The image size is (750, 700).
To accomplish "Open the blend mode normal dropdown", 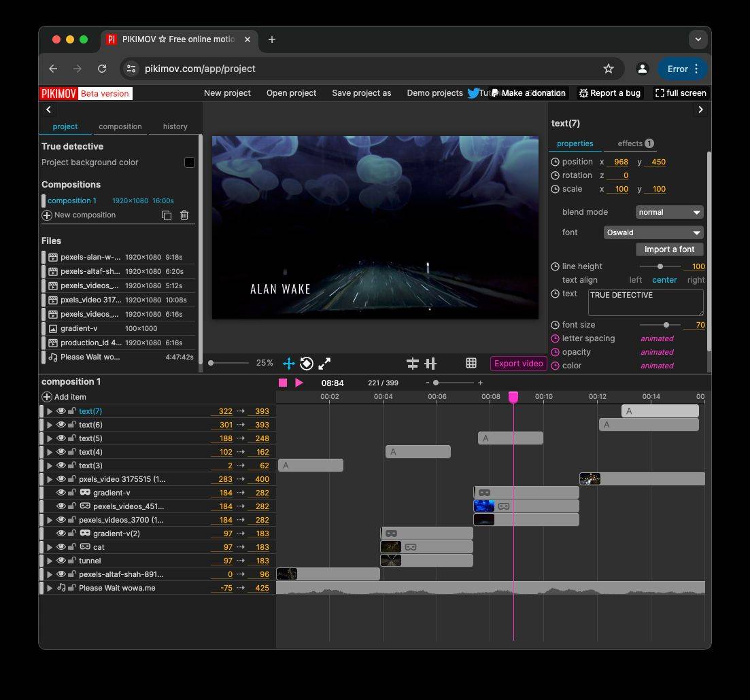I will (x=669, y=212).
